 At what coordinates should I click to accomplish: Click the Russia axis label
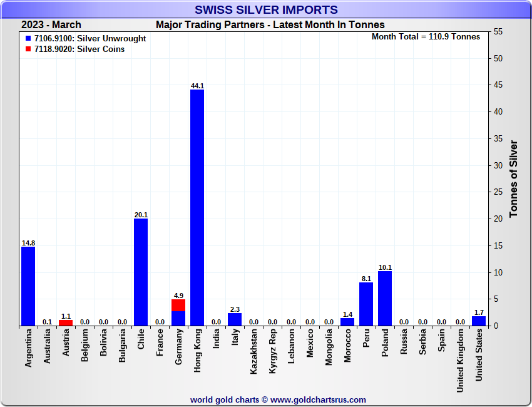pos(404,341)
